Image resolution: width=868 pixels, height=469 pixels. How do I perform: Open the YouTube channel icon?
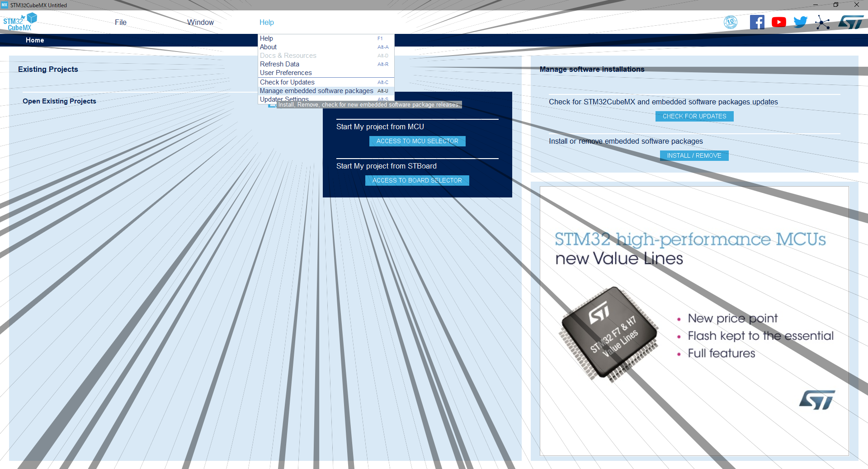(778, 22)
